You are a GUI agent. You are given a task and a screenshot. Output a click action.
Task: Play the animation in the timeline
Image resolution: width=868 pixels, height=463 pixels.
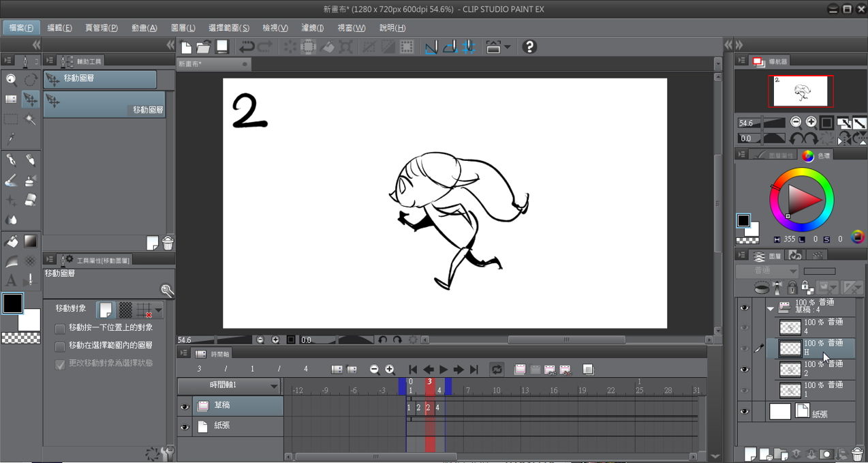(444, 370)
